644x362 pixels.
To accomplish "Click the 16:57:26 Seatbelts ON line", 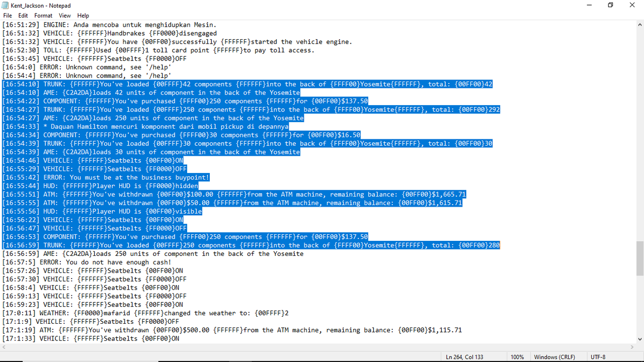I will 93,271.
